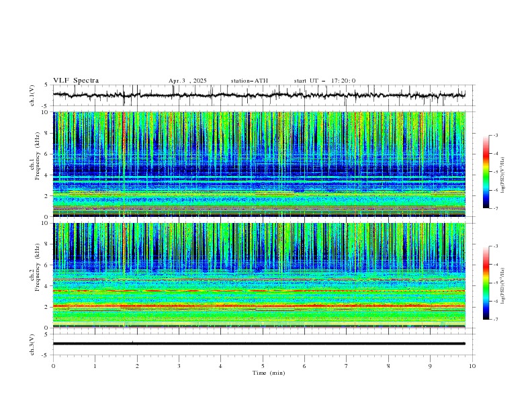
Task: Click the red 3.5 kHz band in ch.2 spectrogram
Action: click(x=259, y=291)
